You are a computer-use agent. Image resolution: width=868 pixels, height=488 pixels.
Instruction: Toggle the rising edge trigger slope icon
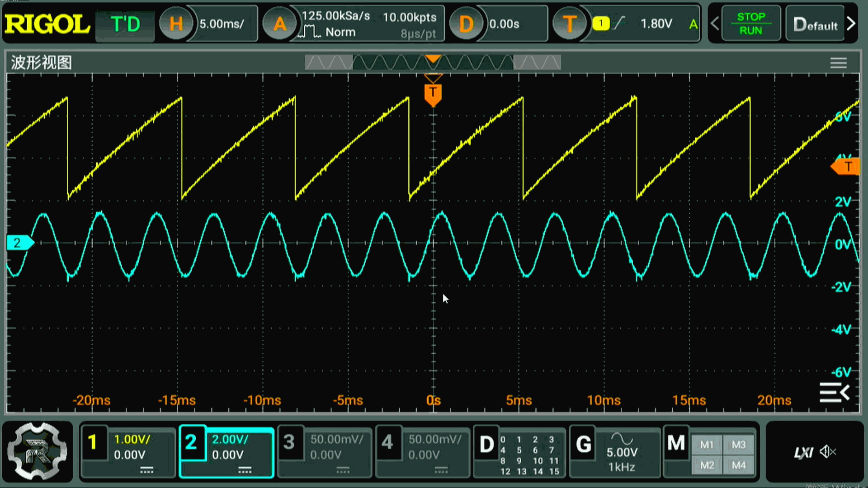tap(619, 23)
